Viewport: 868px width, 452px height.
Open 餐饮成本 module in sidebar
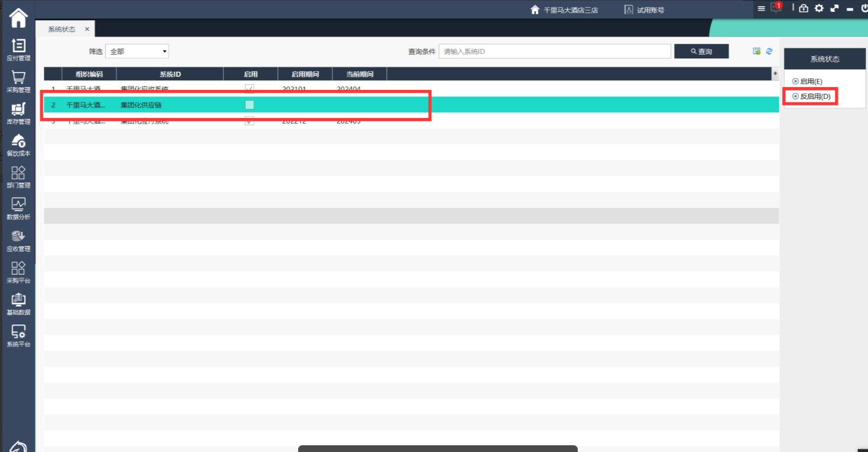pyautogui.click(x=19, y=145)
